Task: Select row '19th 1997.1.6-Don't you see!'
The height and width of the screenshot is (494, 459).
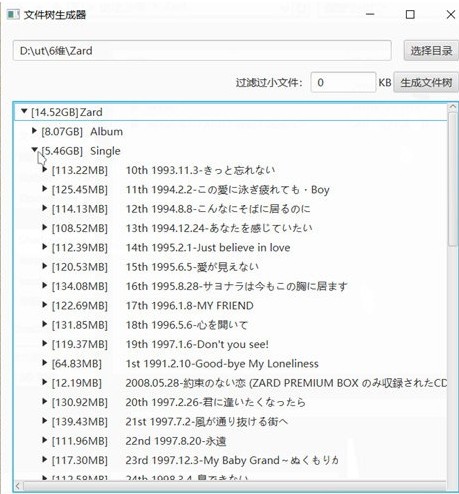Action: coord(197,344)
